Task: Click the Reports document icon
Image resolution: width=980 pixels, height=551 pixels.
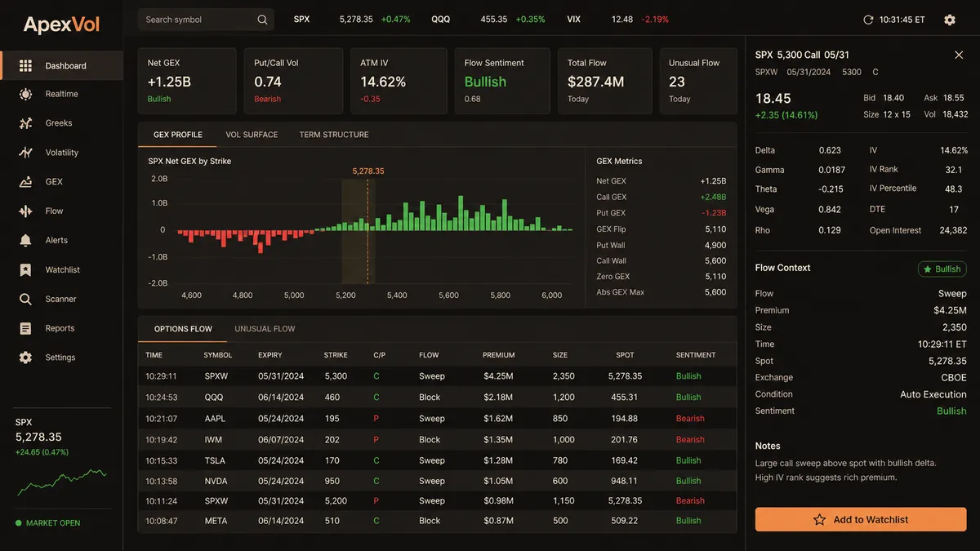Action: pos(25,328)
